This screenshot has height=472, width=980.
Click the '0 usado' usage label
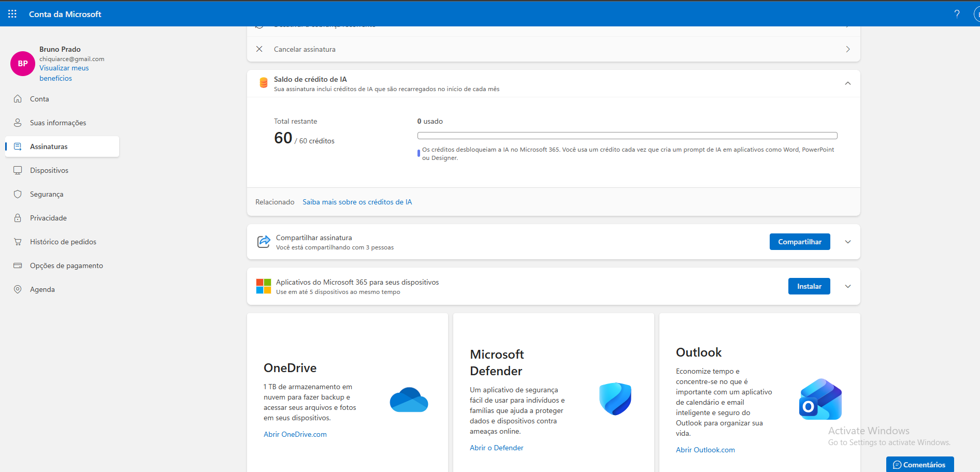pos(430,121)
